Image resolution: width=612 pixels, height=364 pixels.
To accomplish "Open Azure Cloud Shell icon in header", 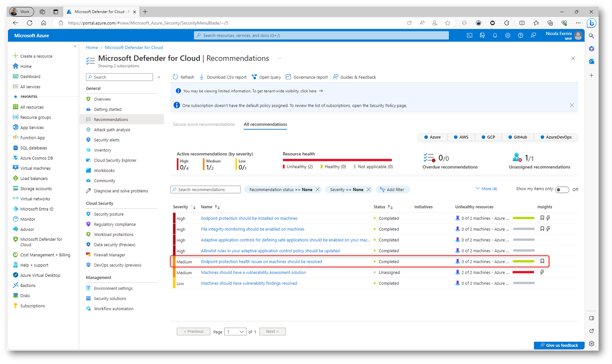I will 469,36.
